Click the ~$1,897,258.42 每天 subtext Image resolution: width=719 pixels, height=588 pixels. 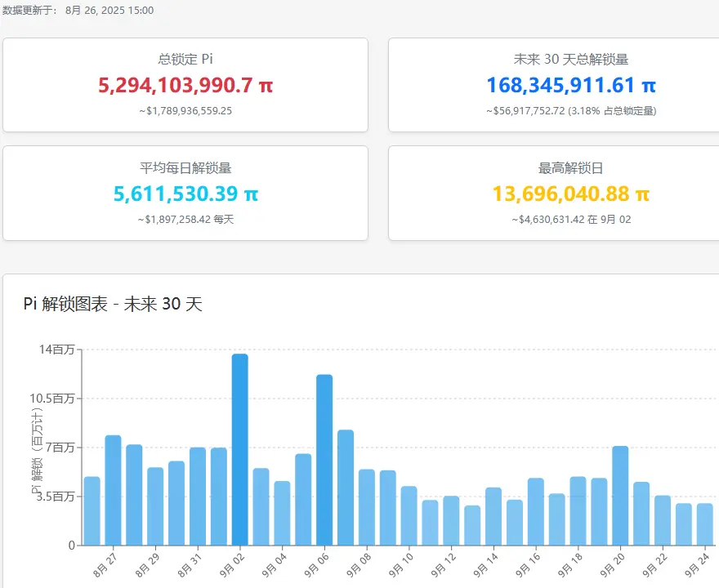point(185,220)
